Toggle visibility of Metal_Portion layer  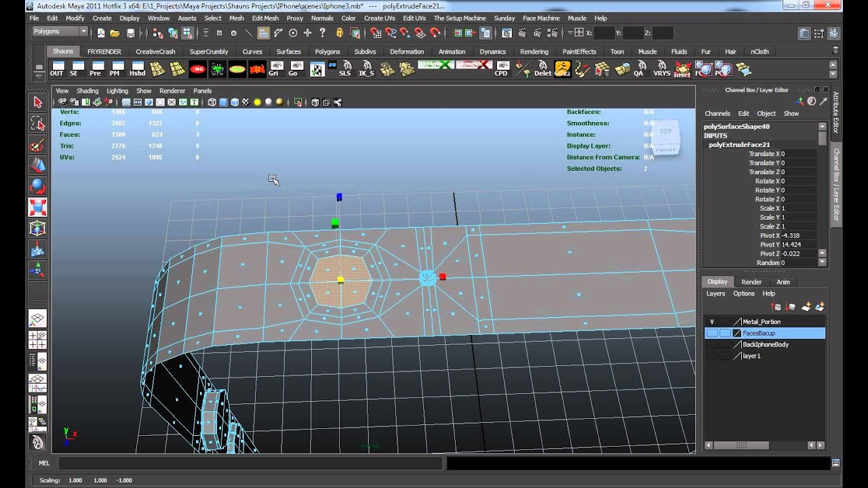(x=712, y=322)
